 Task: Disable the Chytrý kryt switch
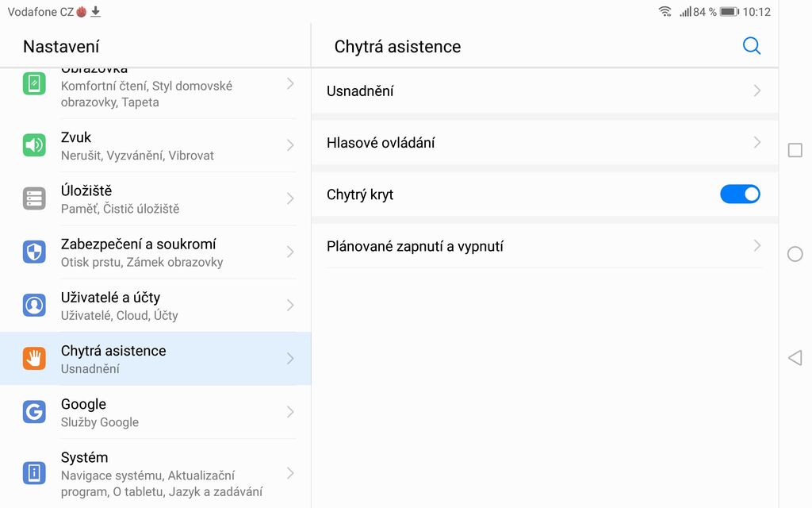click(739, 194)
